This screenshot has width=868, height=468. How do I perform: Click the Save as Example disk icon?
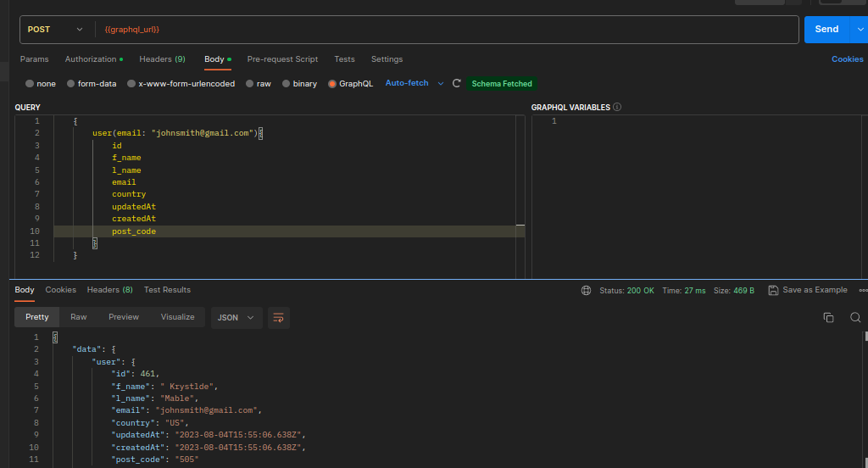773,290
